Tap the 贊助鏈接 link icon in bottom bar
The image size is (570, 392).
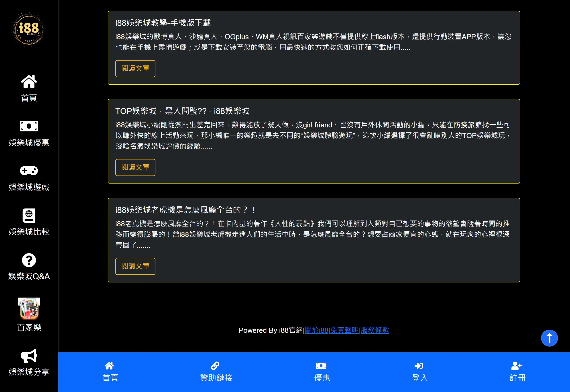(215, 366)
